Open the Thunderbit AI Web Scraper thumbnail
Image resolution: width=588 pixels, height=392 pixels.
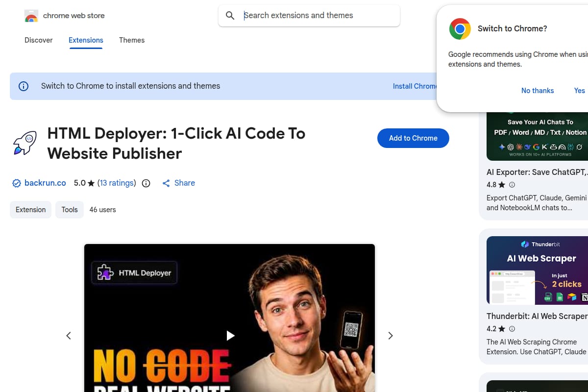(537, 270)
